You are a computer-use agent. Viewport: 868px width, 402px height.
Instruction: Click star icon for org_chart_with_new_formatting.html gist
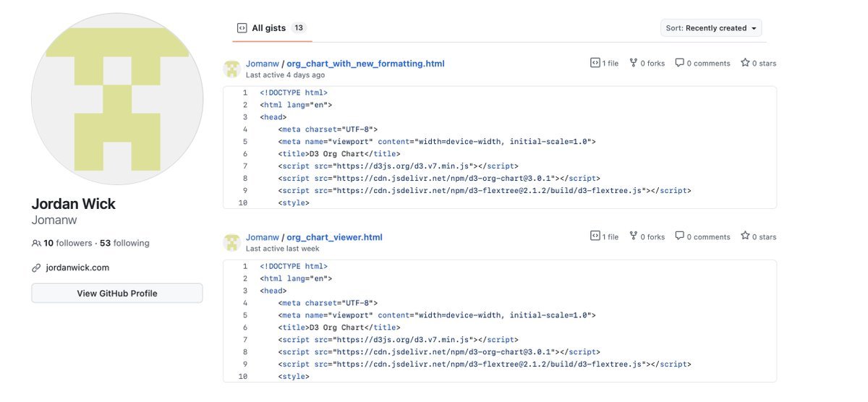tap(745, 63)
